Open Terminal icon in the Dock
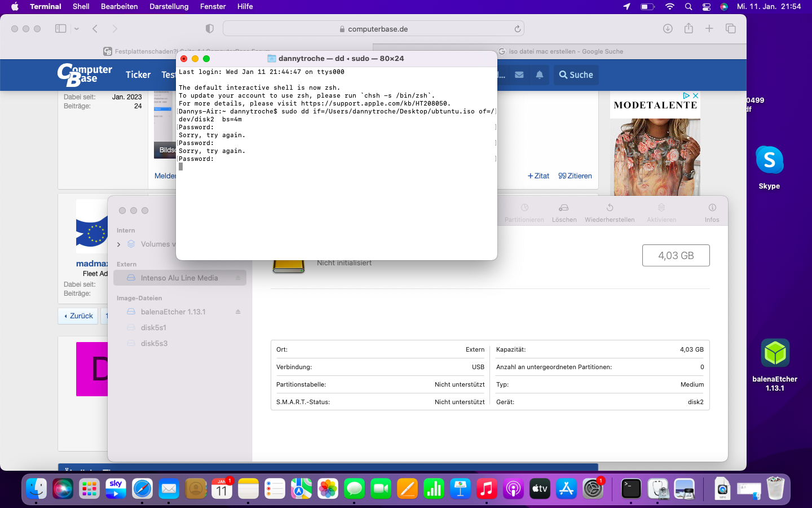 point(631,489)
